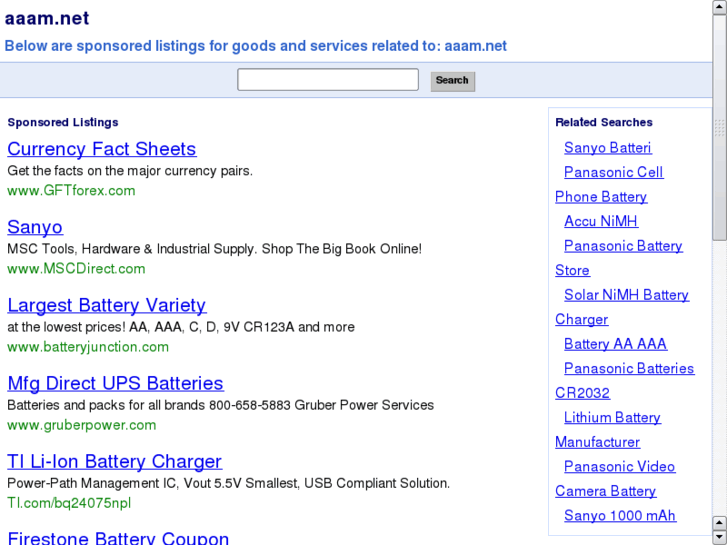Click the www.GFTforex.com URL text

[71, 191]
